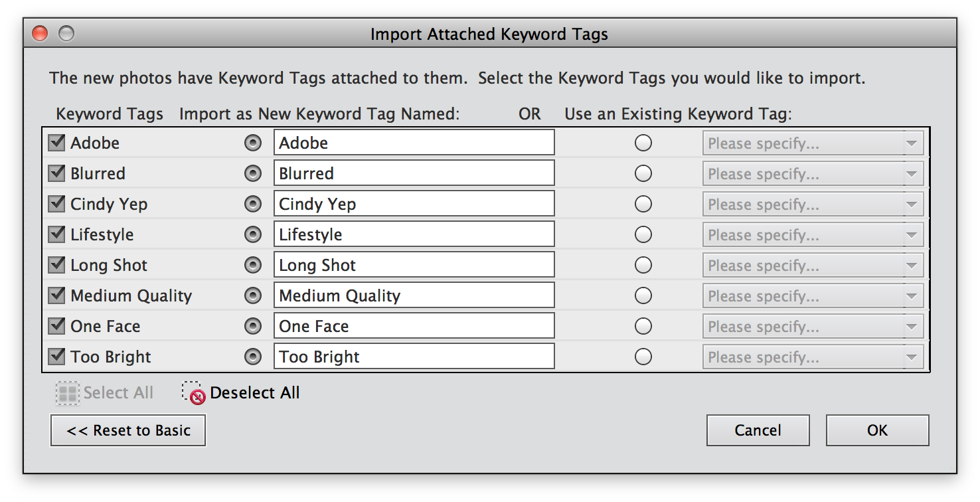Toggle the Medium Quality checkbox
980x502 pixels.
point(56,295)
